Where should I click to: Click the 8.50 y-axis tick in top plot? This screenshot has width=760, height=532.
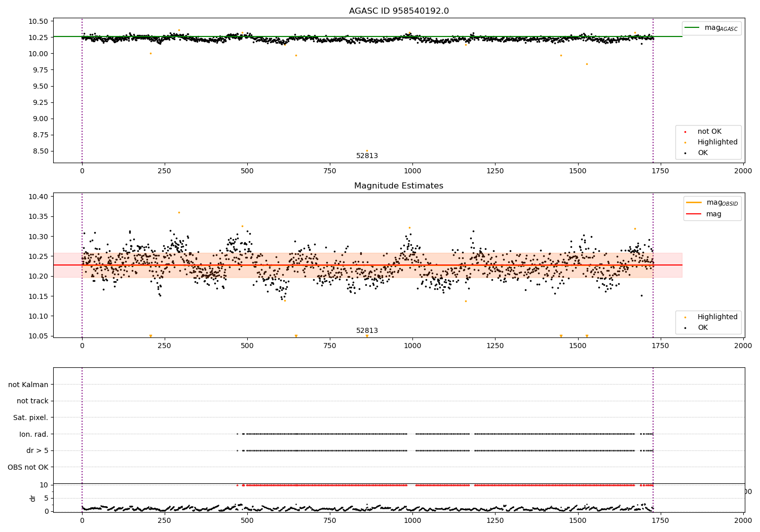[40, 151]
